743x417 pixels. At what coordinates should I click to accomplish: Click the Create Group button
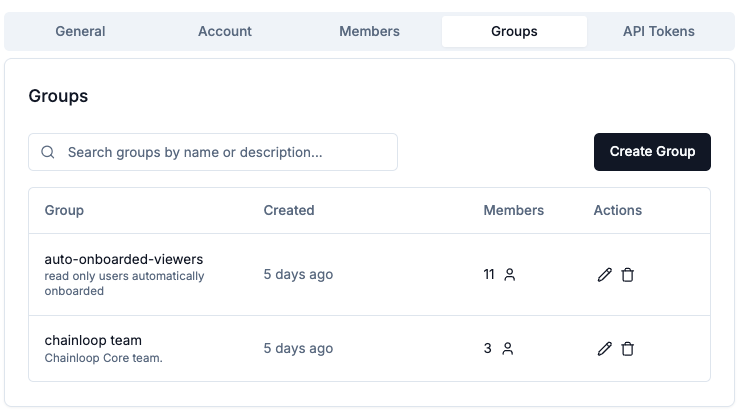[652, 152]
